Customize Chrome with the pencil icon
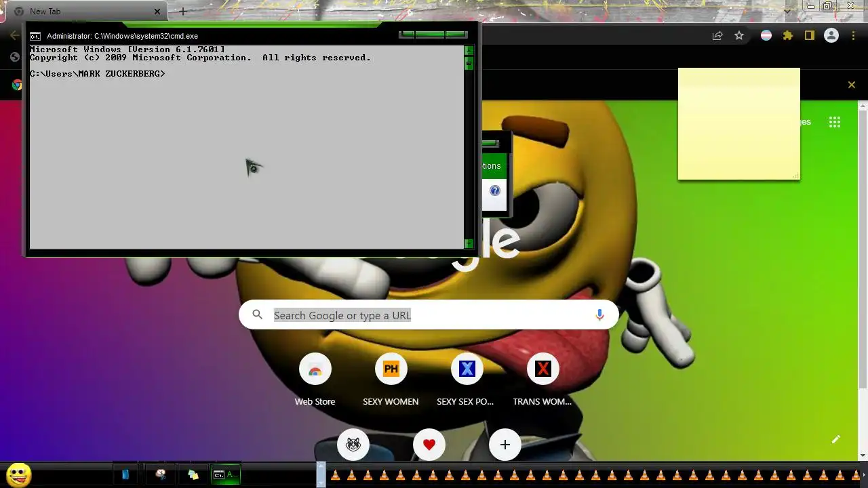The height and width of the screenshot is (488, 868). tap(836, 439)
